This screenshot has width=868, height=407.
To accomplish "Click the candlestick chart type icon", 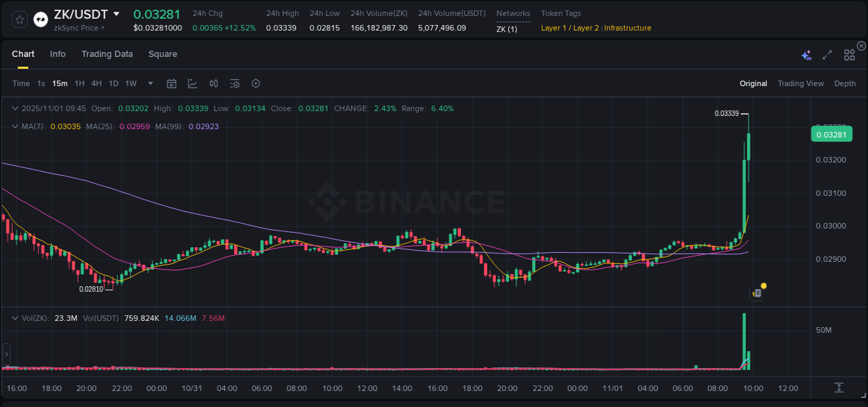I will (x=214, y=83).
